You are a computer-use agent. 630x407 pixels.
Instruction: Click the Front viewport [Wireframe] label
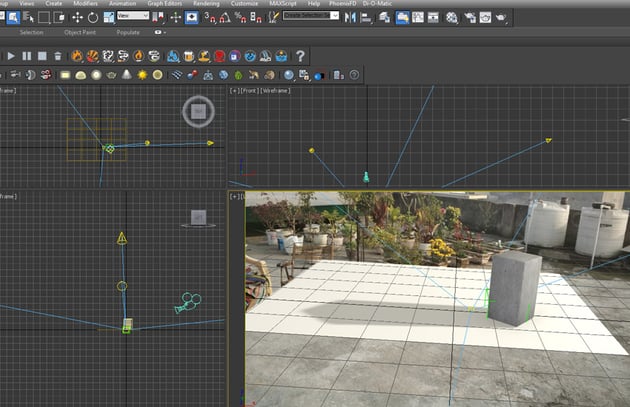275,91
